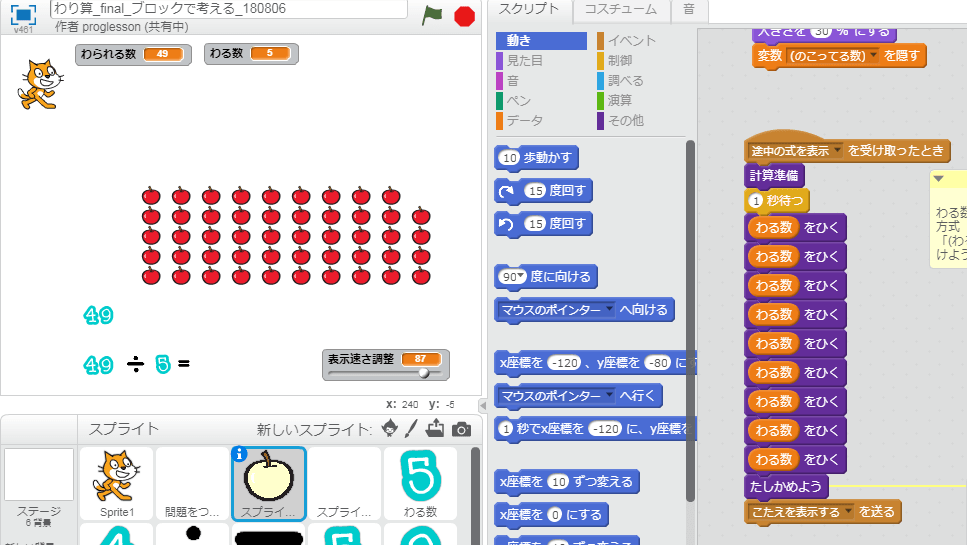Collapse the yellow comment note triangle

[x=939, y=179]
